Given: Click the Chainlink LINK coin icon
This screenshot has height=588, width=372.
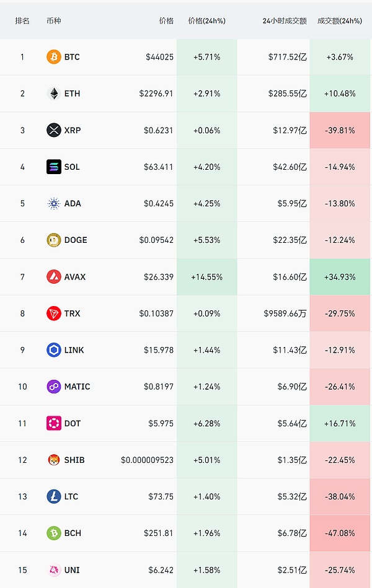Looking at the screenshot, I should click(54, 350).
